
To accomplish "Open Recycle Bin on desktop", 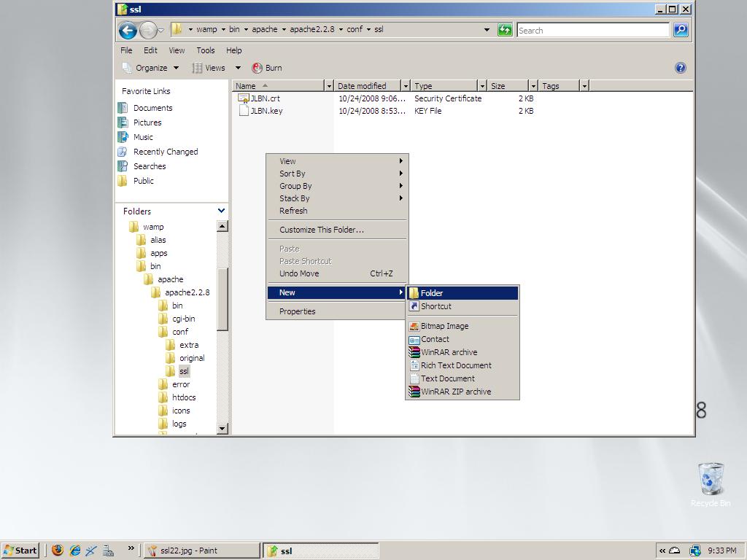I will [x=711, y=481].
